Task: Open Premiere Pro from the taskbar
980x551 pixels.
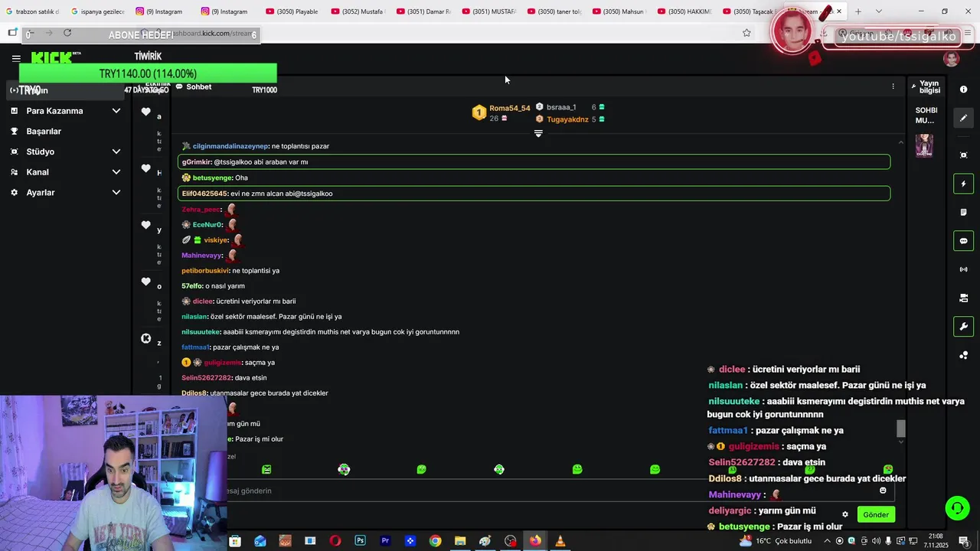Action: 385,541
